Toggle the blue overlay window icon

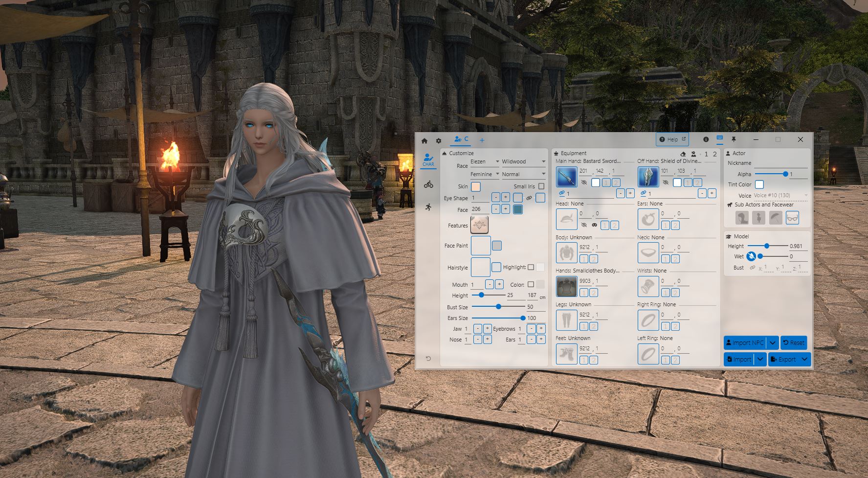pos(719,139)
